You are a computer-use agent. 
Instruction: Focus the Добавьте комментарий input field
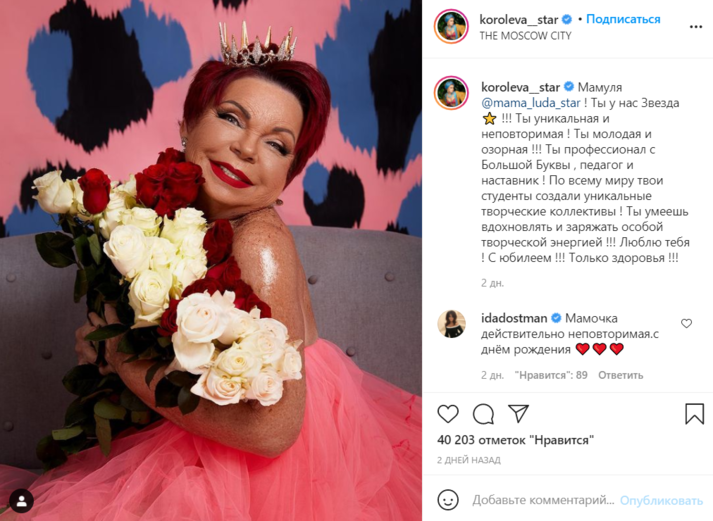pos(543,500)
